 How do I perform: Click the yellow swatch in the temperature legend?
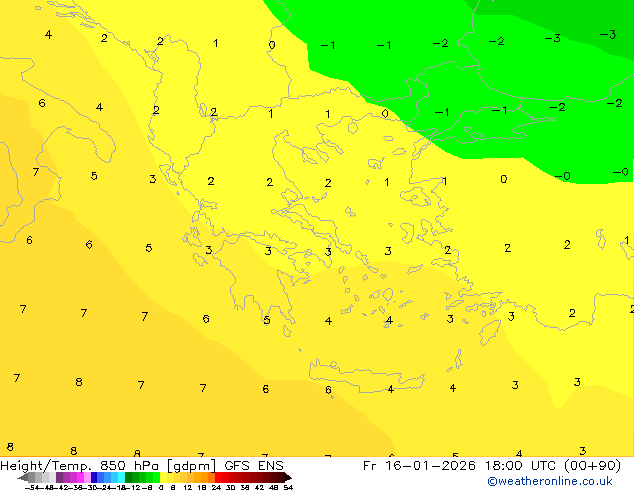pyautogui.click(x=163, y=477)
